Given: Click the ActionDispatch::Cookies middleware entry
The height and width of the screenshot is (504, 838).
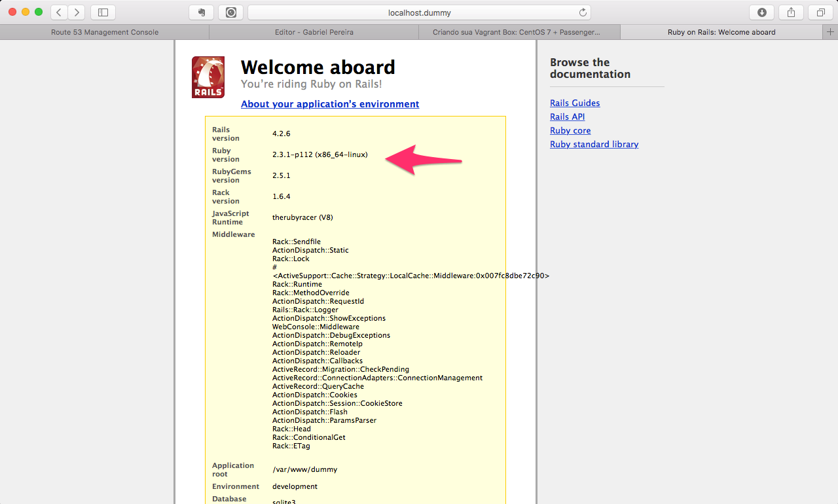Looking at the screenshot, I should click(x=315, y=395).
